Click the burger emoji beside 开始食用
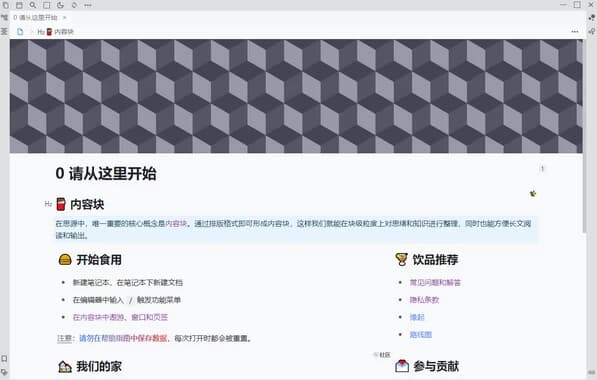Image resolution: width=597 pixels, height=380 pixels. (65, 259)
